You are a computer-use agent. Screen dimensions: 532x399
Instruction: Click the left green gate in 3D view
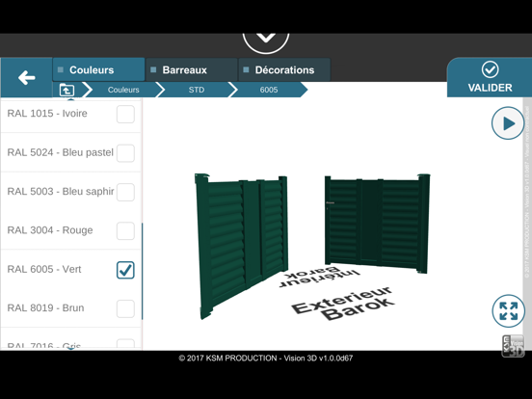click(x=241, y=246)
